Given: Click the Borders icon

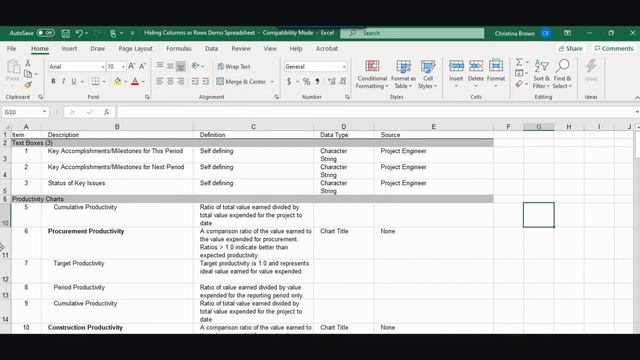Looking at the screenshot, I should tap(96, 82).
